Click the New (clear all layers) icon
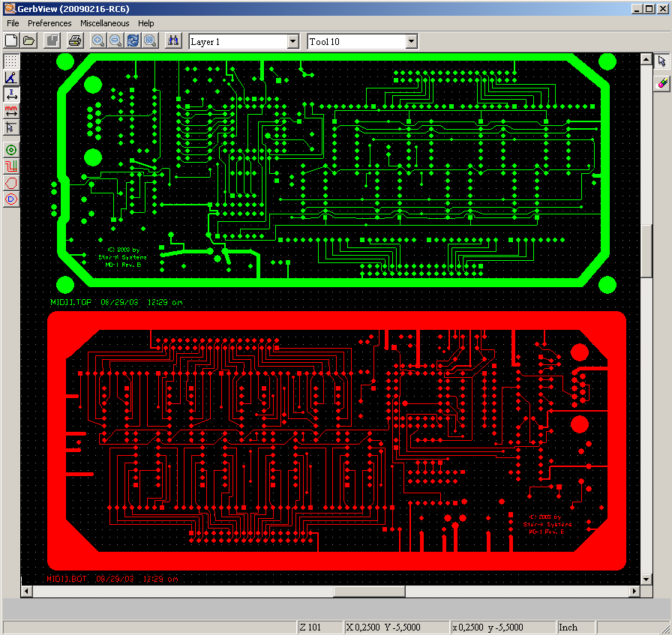Screen dimensions: 672x635 pos(11,41)
